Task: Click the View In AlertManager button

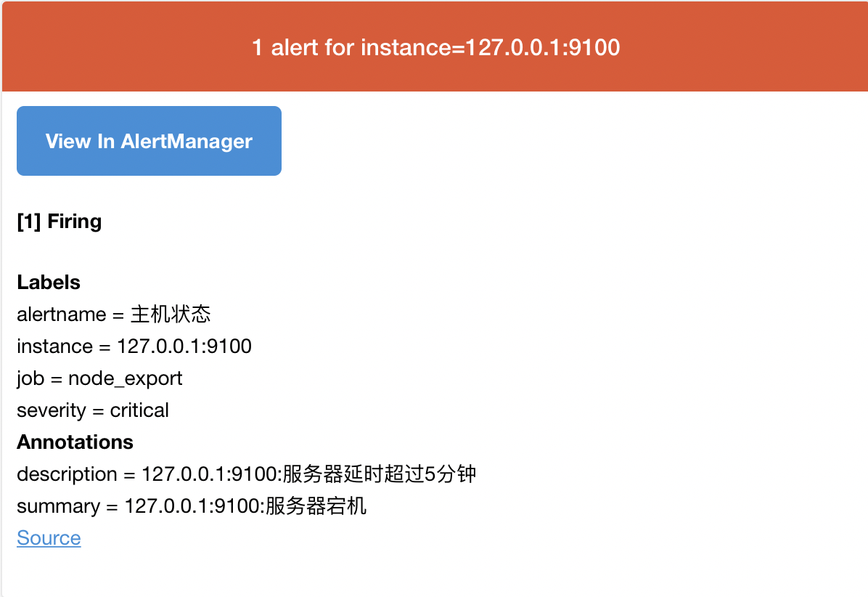Action: (149, 141)
